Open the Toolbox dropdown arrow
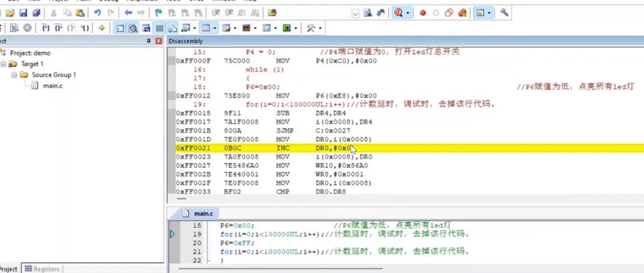This screenshot has width=644, height=273. [320, 28]
